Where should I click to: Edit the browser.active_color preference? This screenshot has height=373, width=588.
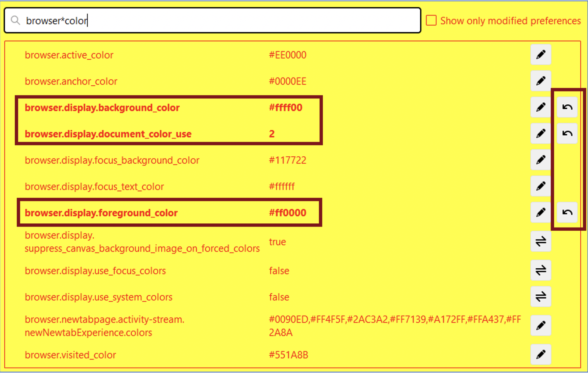click(541, 55)
